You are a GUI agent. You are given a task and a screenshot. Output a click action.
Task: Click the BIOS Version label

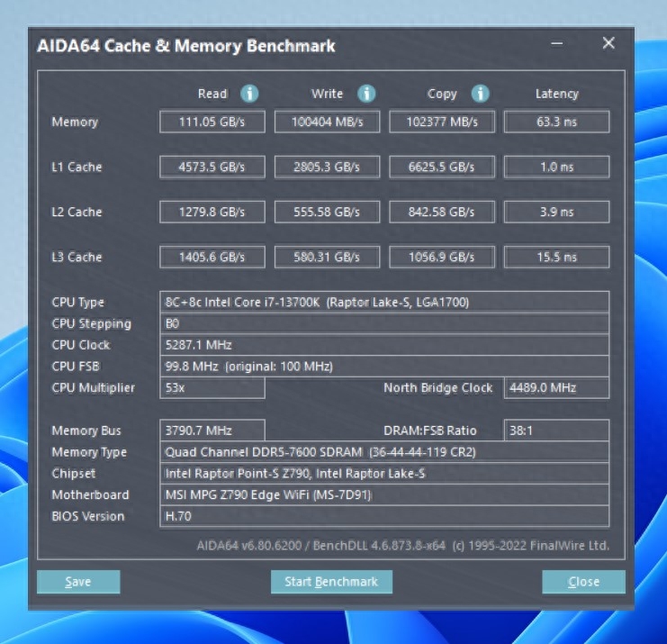pyautogui.click(x=88, y=516)
